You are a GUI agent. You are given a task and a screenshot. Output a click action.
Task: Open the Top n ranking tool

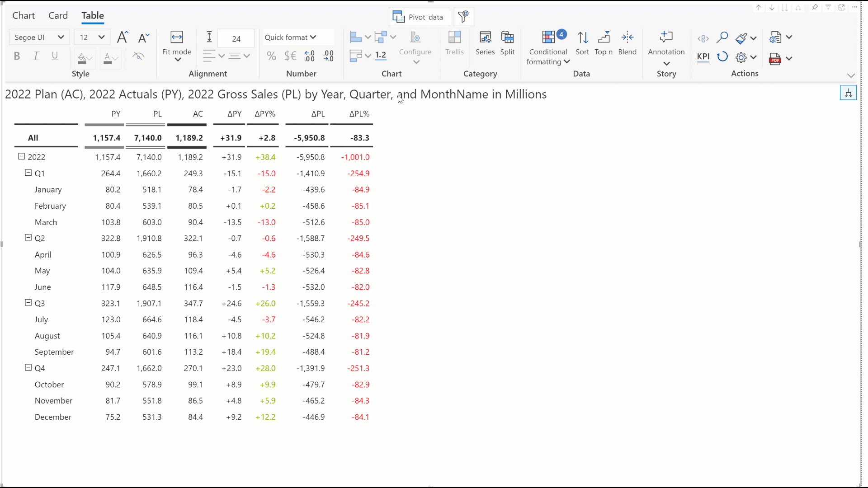604,38
